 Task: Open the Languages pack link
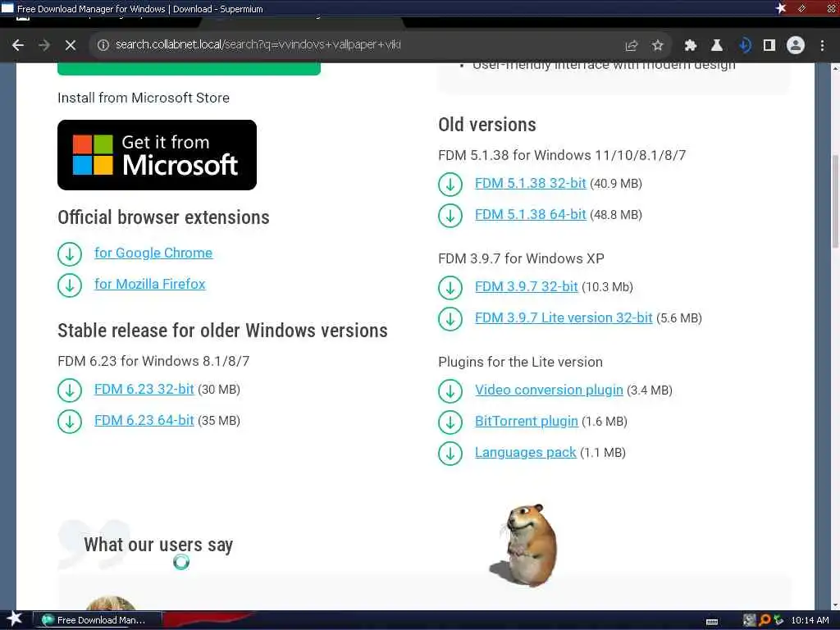click(526, 452)
